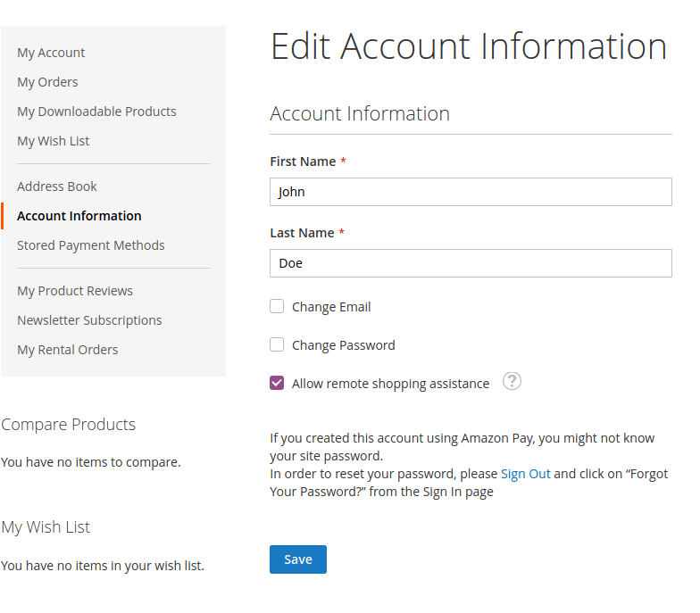The width and height of the screenshot is (700, 613).
Task: Click the Last Name label
Action: click(302, 233)
